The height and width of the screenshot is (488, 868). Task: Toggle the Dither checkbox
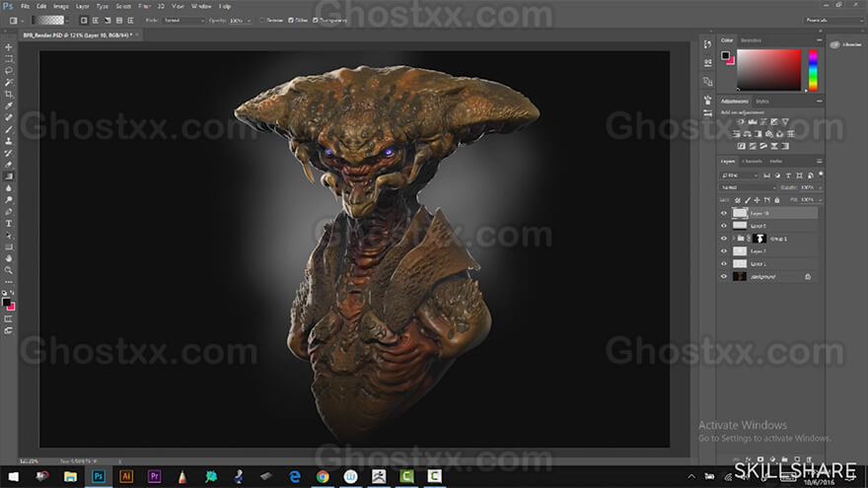coord(291,21)
